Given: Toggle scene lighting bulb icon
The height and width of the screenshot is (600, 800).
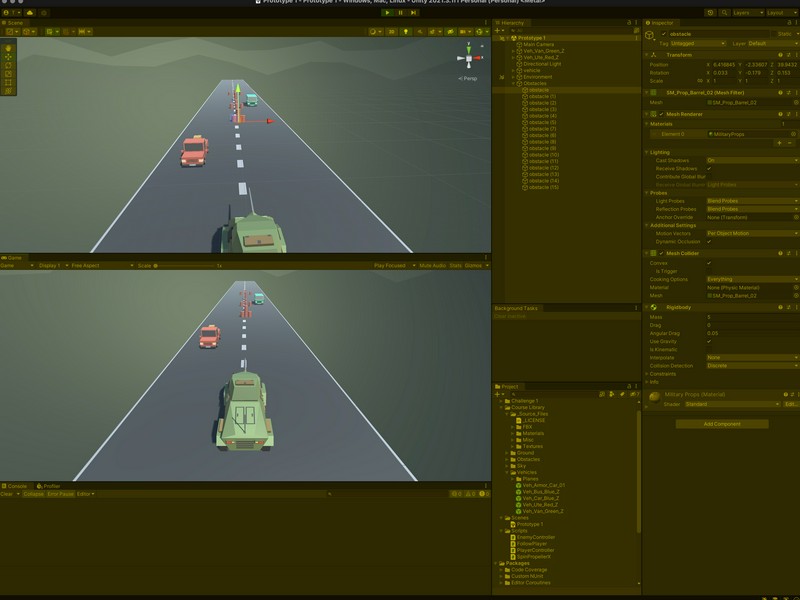Looking at the screenshot, I should click(406, 32).
